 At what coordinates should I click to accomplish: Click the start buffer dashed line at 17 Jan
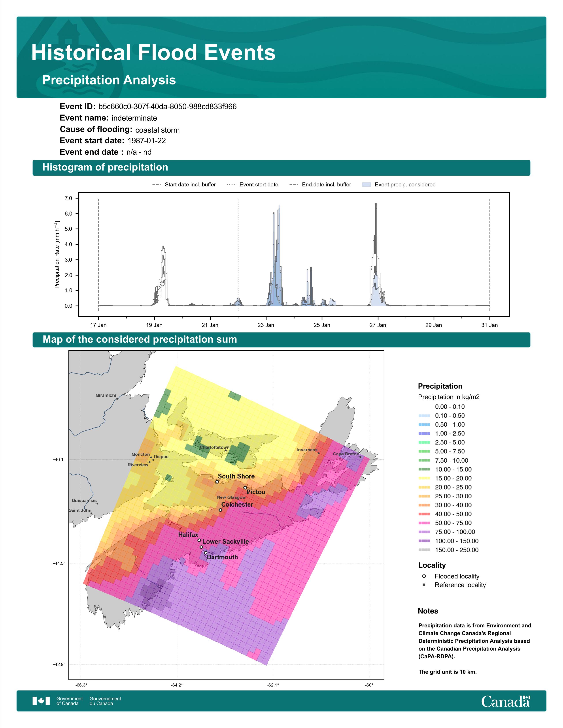pyautogui.click(x=98, y=255)
